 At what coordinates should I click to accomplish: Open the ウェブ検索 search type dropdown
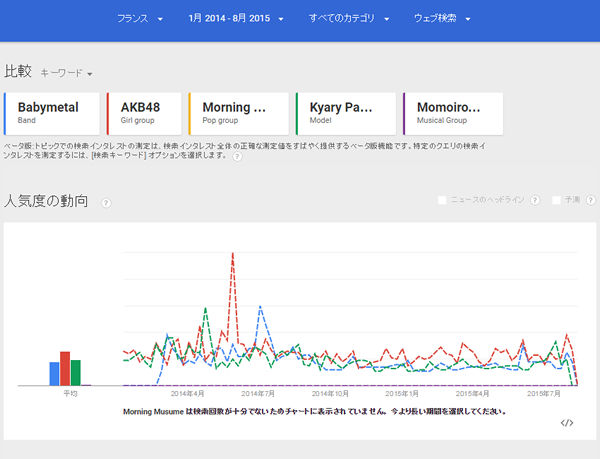[442, 18]
